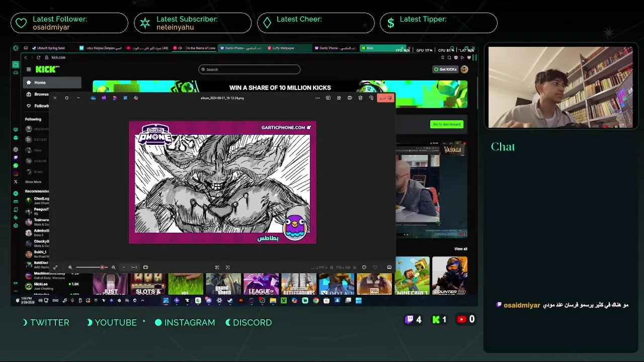Click the 10 Million Kicks banner
The image size is (644, 362).
point(280,87)
